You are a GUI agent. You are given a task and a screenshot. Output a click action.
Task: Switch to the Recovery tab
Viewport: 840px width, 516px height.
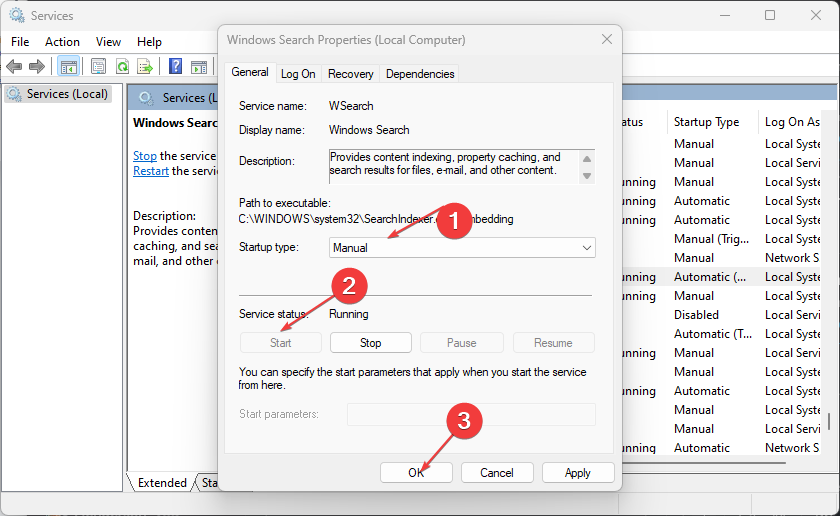(350, 74)
